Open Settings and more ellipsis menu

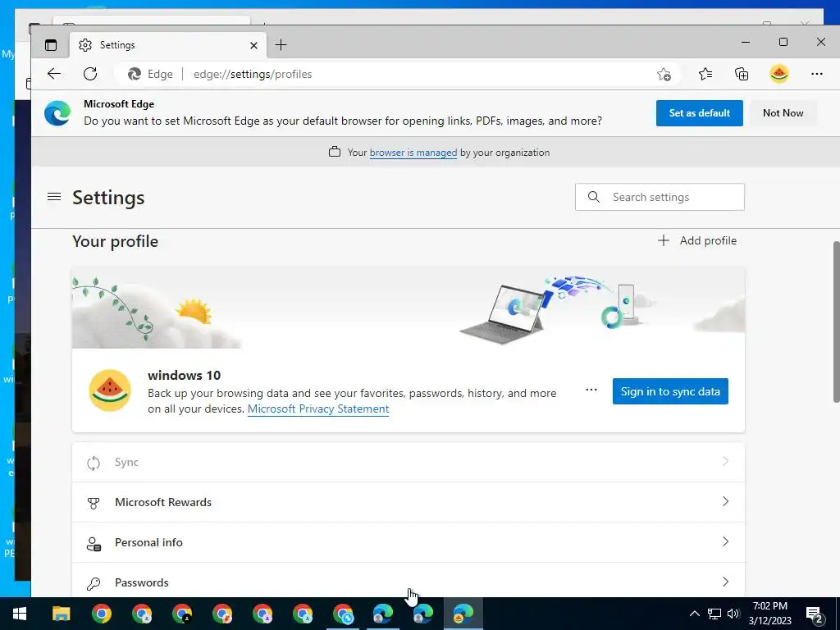816,74
